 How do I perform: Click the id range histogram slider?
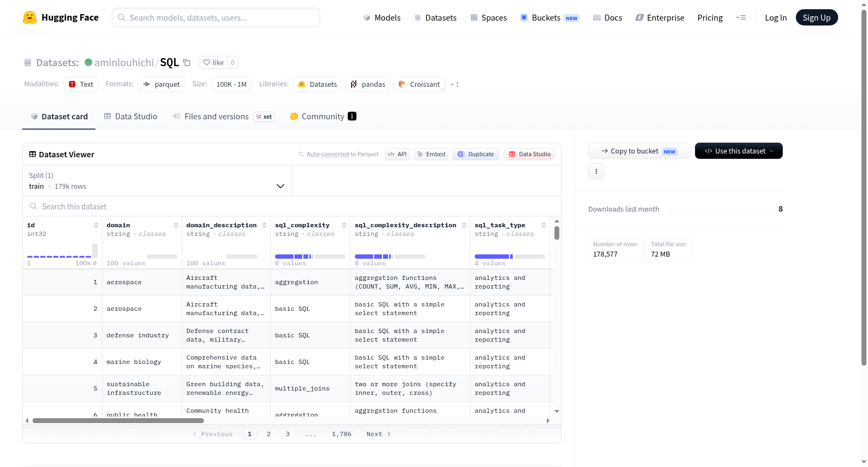[x=62, y=251]
